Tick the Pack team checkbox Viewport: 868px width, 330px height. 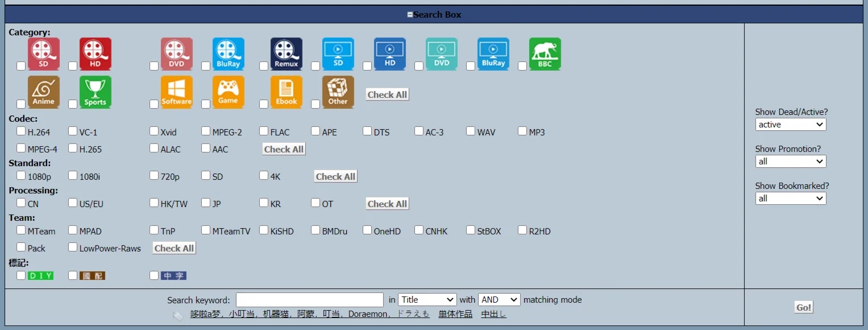click(x=21, y=247)
